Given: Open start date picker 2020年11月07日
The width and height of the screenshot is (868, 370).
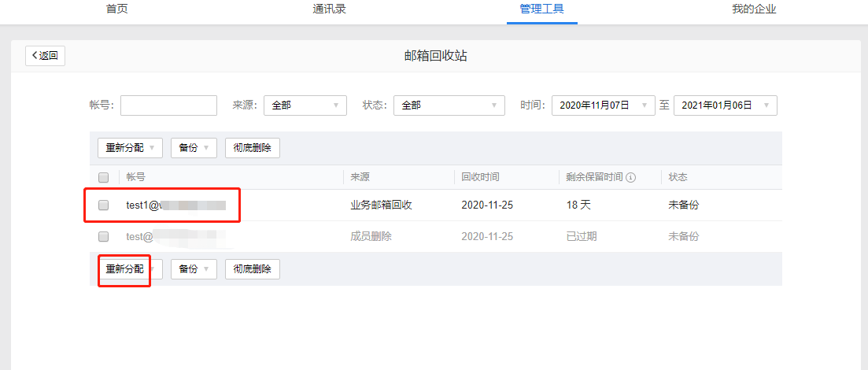Looking at the screenshot, I should point(603,105).
